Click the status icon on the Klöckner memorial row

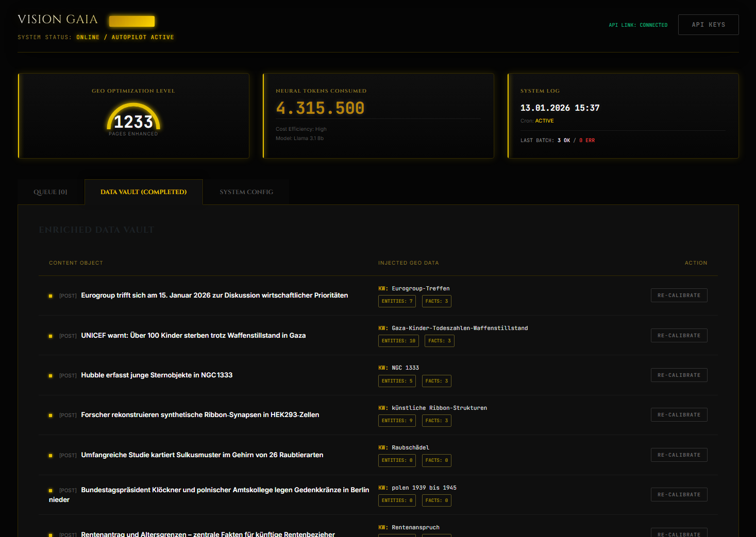point(50,490)
